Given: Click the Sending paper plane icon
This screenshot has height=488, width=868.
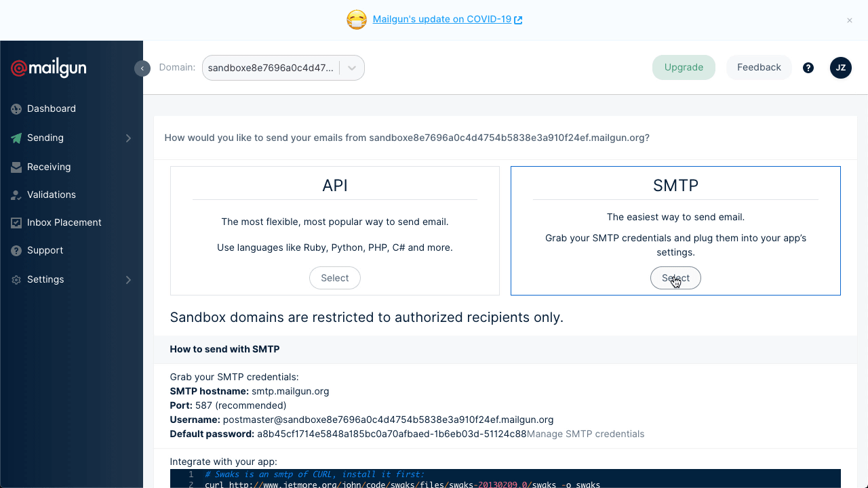Looking at the screenshot, I should point(16,138).
